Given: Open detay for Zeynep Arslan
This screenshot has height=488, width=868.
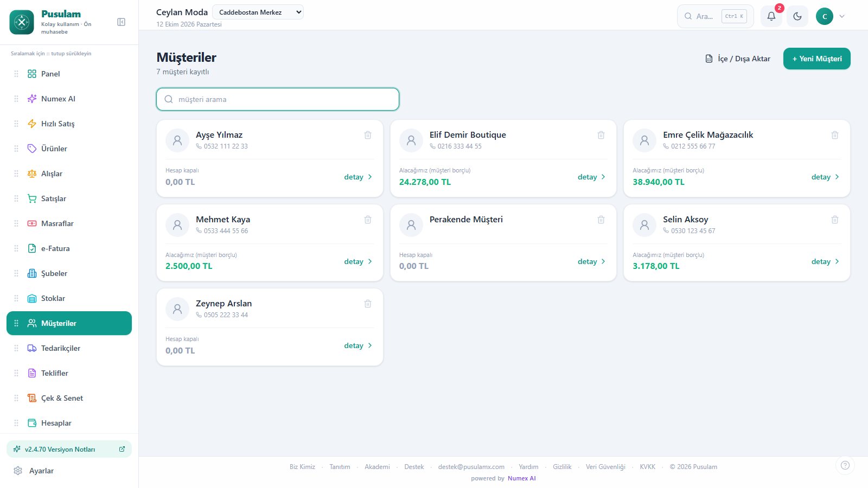Looking at the screenshot, I should 359,345.
